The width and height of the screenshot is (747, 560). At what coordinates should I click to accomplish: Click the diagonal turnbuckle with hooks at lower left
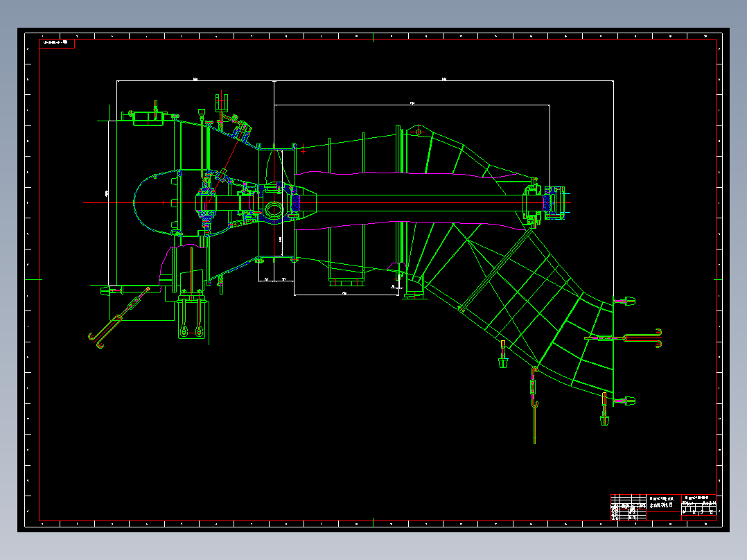(x=118, y=318)
